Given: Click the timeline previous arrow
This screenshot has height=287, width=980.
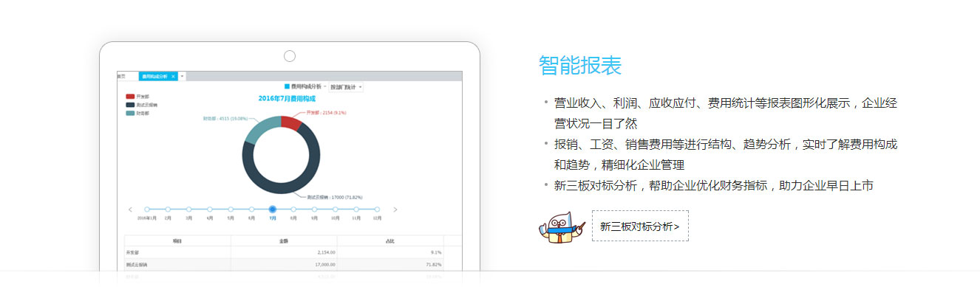Looking at the screenshot, I should pos(130,210).
